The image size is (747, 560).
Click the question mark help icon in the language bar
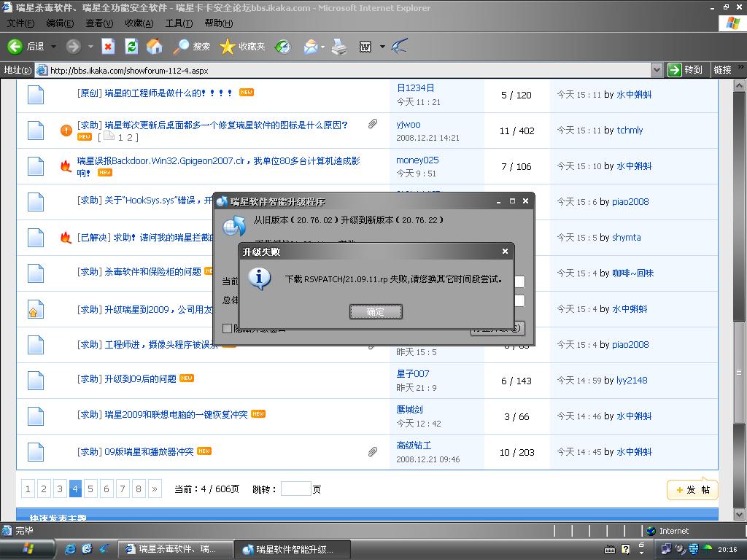pos(625,550)
